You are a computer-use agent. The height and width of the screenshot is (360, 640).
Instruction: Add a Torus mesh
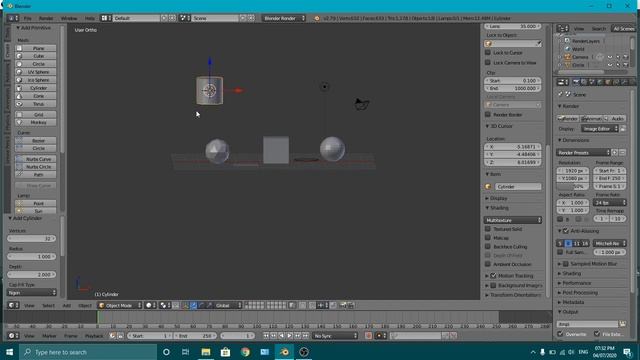[36, 104]
